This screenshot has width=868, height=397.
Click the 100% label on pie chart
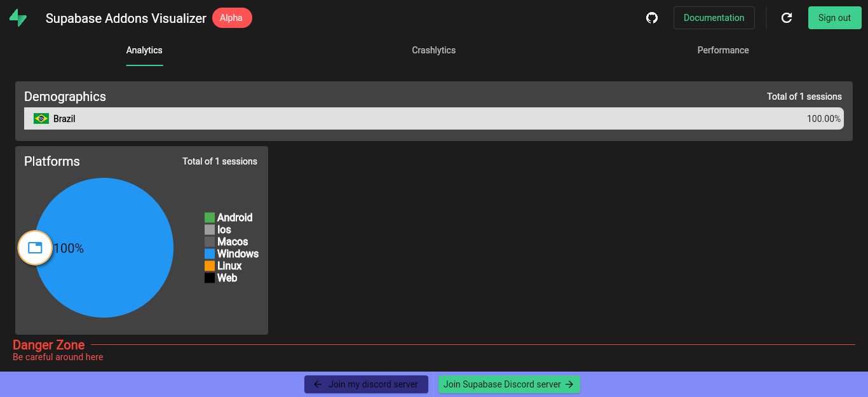pos(69,248)
